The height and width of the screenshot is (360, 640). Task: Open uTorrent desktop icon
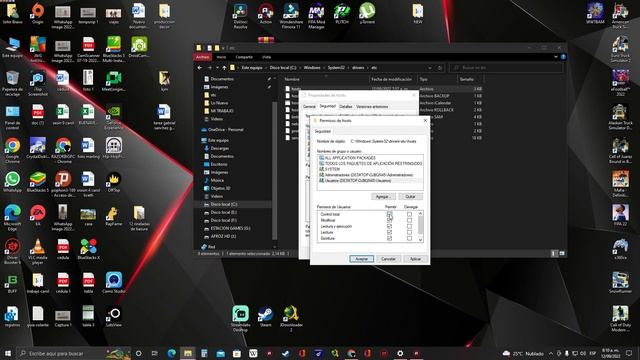coord(367,13)
